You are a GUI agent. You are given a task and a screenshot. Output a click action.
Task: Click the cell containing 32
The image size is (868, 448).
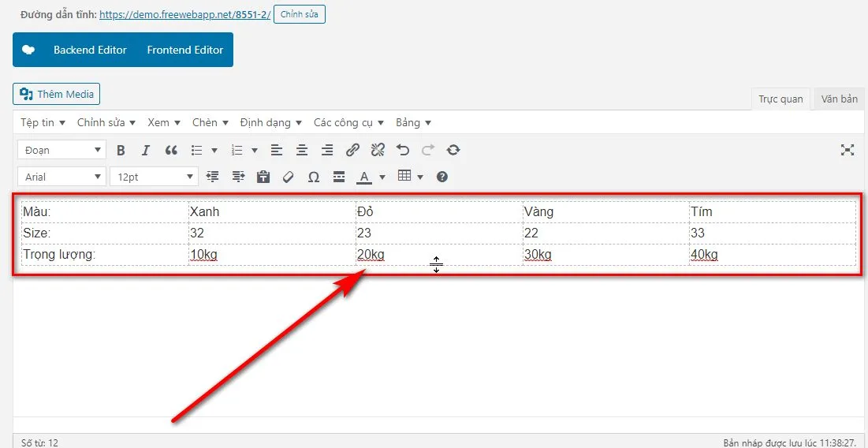click(x=272, y=233)
